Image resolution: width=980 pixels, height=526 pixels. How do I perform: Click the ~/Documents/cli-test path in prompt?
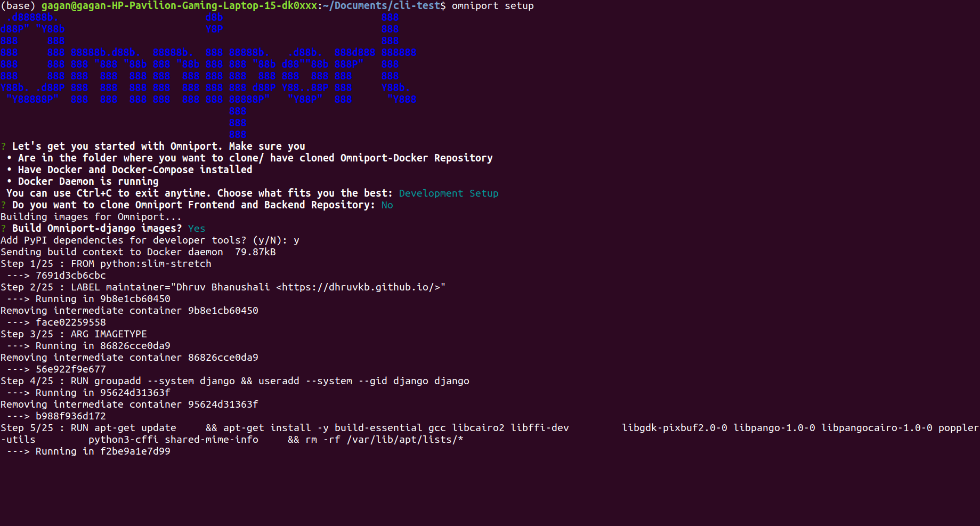[x=382, y=6]
